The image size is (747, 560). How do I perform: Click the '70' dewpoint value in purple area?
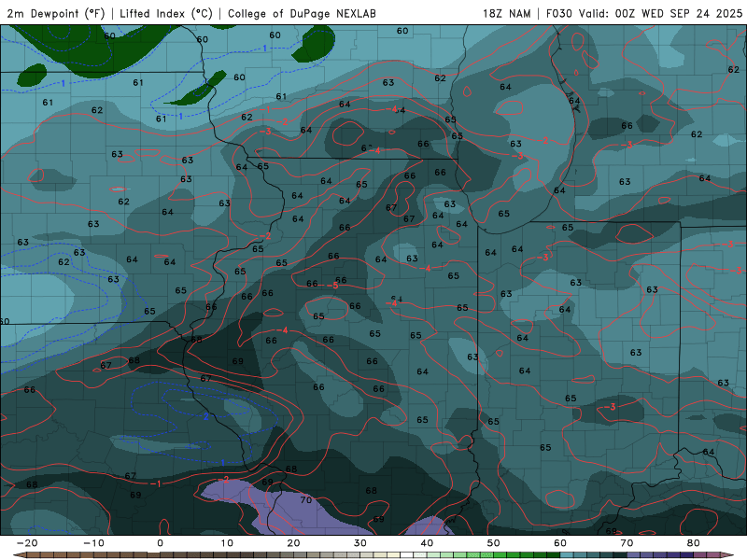pos(306,499)
